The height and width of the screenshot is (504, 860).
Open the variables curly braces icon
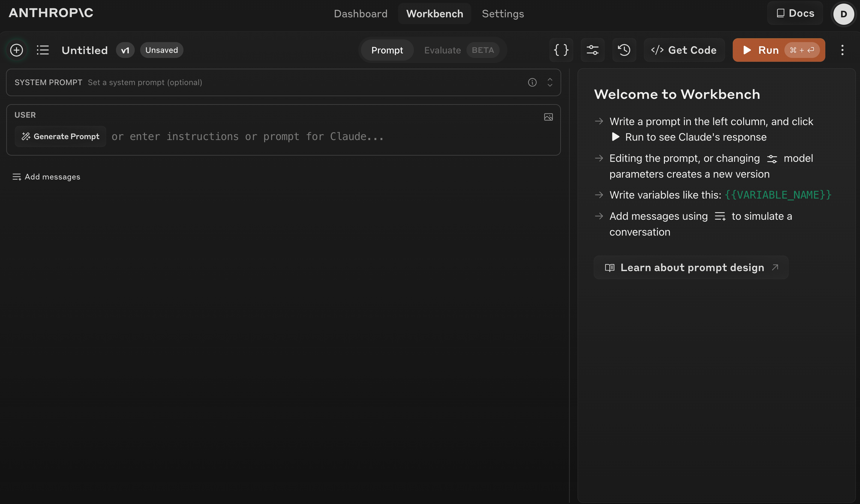click(561, 50)
